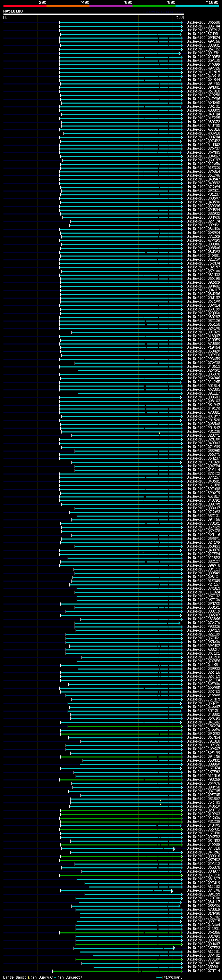Click the purple ~60% identity legend segment
222x980 pixels.
(x=111, y=7)
